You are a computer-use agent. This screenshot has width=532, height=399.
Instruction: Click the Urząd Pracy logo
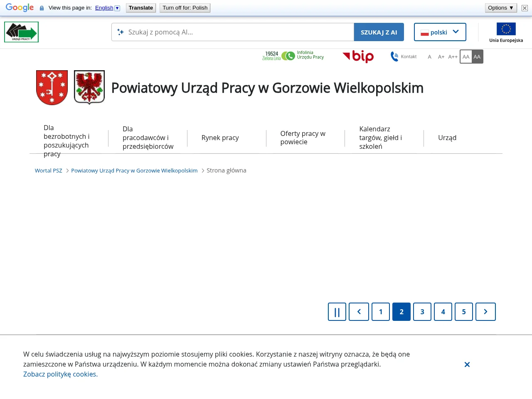pos(21,32)
